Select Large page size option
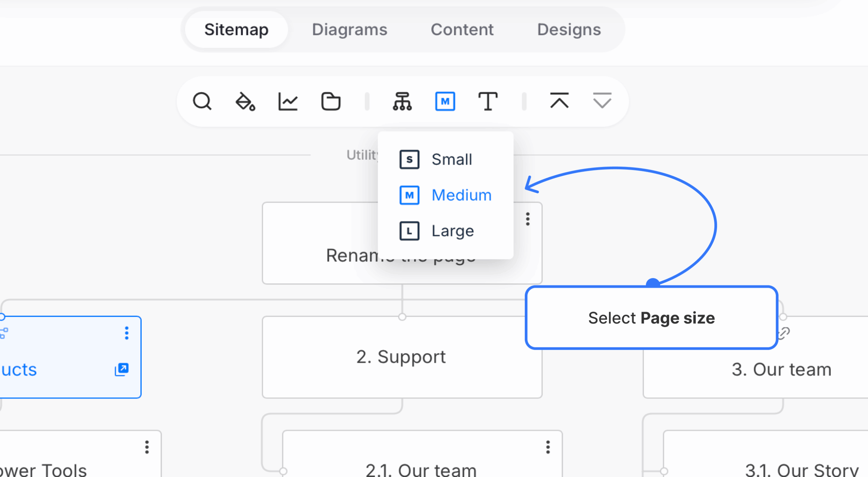868x477 pixels. [x=446, y=231]
